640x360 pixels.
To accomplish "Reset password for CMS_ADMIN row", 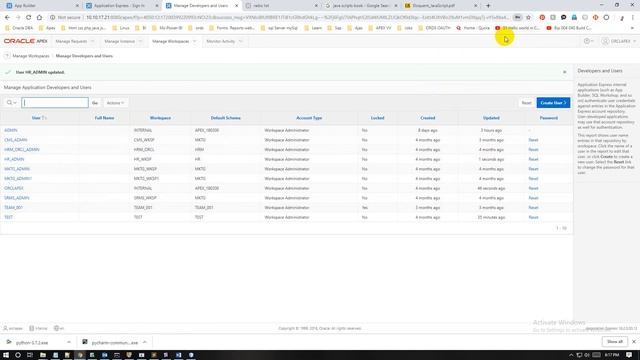I will tap(533, 140).
